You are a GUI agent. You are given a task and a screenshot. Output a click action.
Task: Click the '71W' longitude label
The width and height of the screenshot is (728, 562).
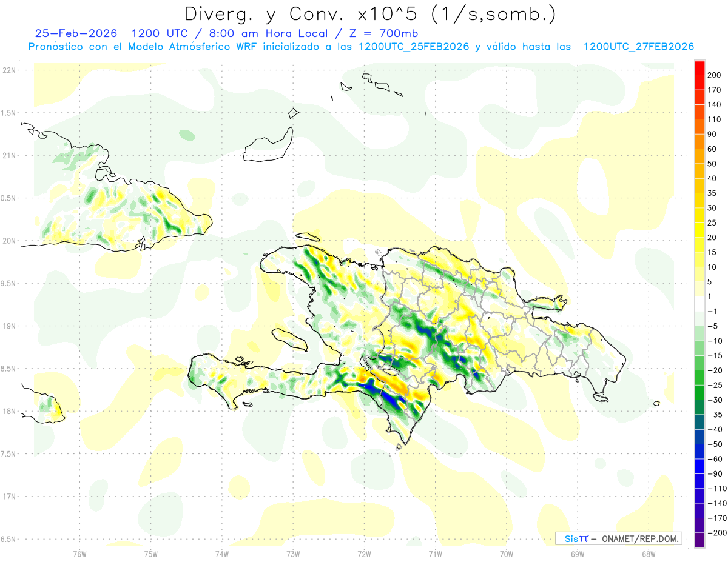click(435, 554)
